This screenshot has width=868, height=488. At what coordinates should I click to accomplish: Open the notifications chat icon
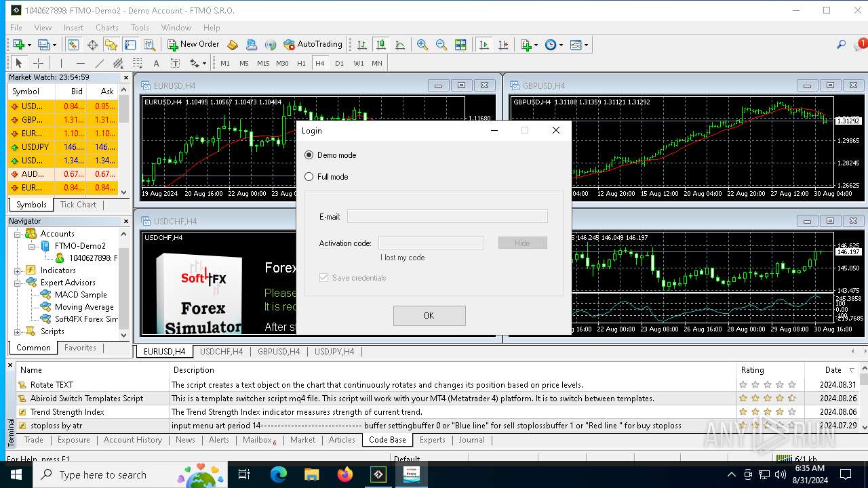tap(860, 45)
